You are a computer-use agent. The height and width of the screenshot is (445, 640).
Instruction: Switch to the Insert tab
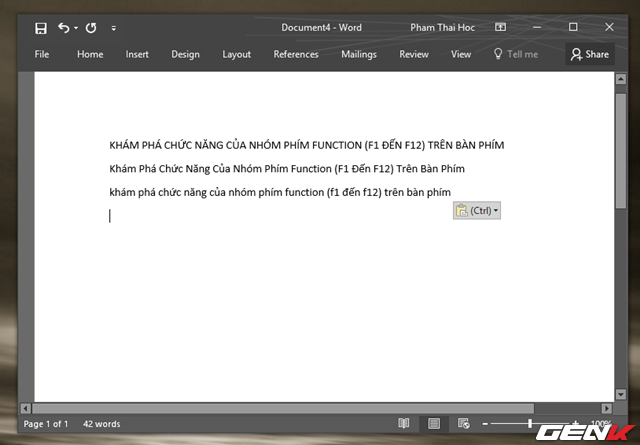point(137,54)
